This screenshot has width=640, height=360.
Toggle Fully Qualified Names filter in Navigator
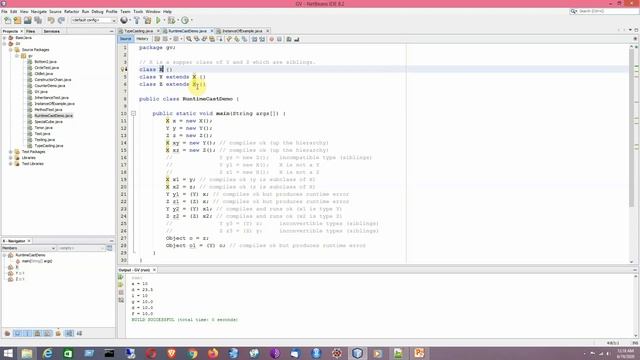pyautogui.click(x=58, y=333)
